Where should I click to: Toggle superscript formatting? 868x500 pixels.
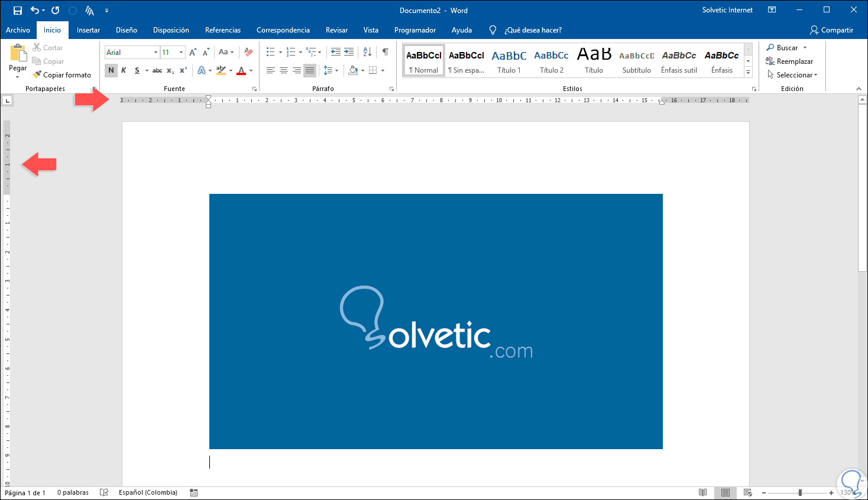[x=183, y=70]
